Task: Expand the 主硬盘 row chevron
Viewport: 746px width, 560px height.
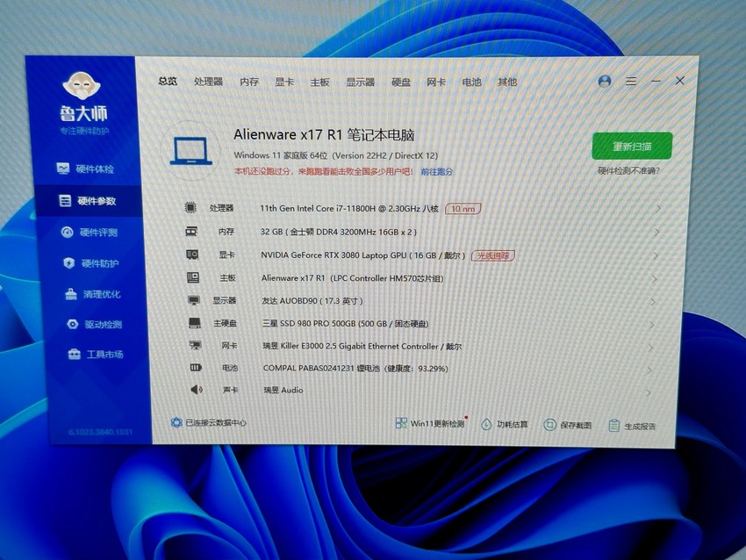Action: click(651, 325)
